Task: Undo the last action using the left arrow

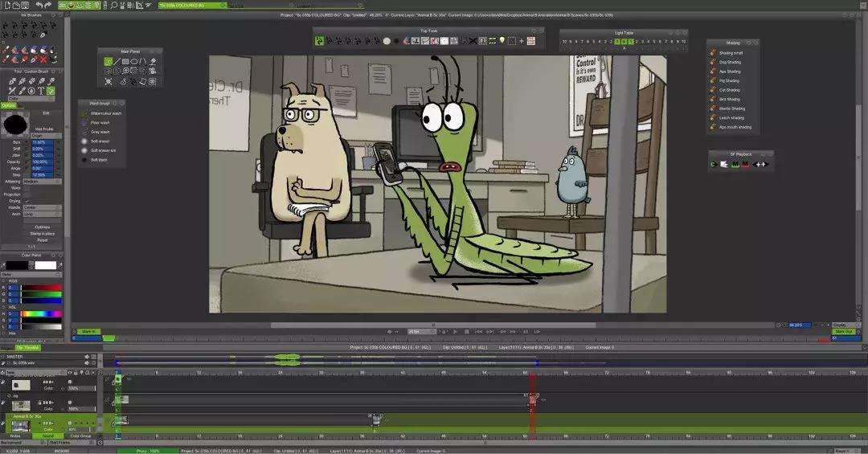Action: click(39, 5)
